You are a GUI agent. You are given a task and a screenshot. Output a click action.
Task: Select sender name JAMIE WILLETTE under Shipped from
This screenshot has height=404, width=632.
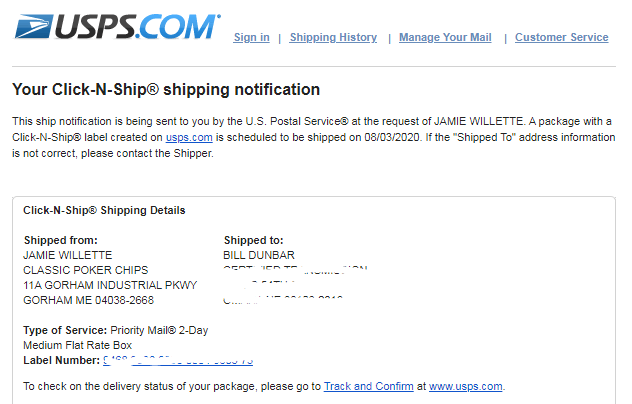(x=68, y=255)
